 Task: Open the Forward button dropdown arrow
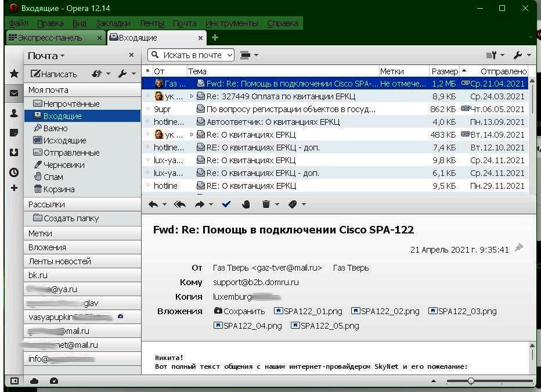[211, 204]
